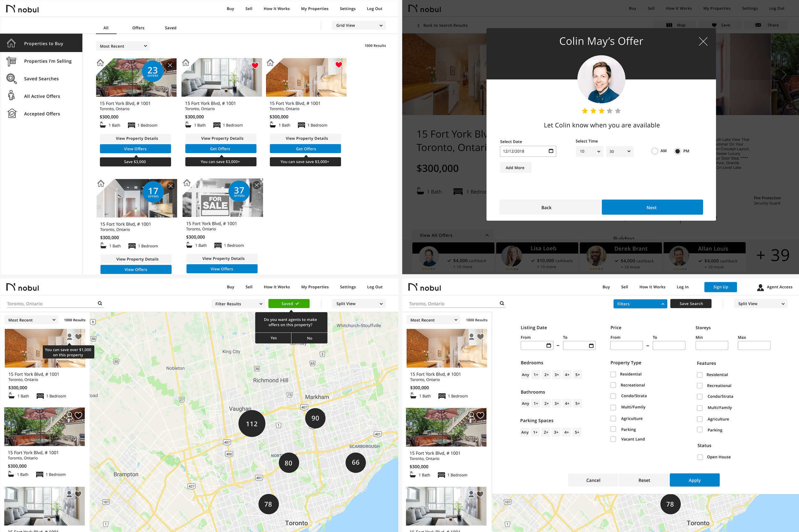Check Property Type Condo/Strata checkbox
The width and height of the screenshot is (799, 532).
(x=613, y=396)
